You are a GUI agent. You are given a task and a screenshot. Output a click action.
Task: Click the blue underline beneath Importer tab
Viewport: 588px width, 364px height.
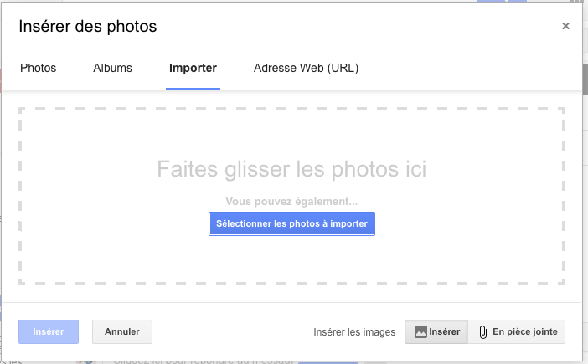tap(193, 89)
